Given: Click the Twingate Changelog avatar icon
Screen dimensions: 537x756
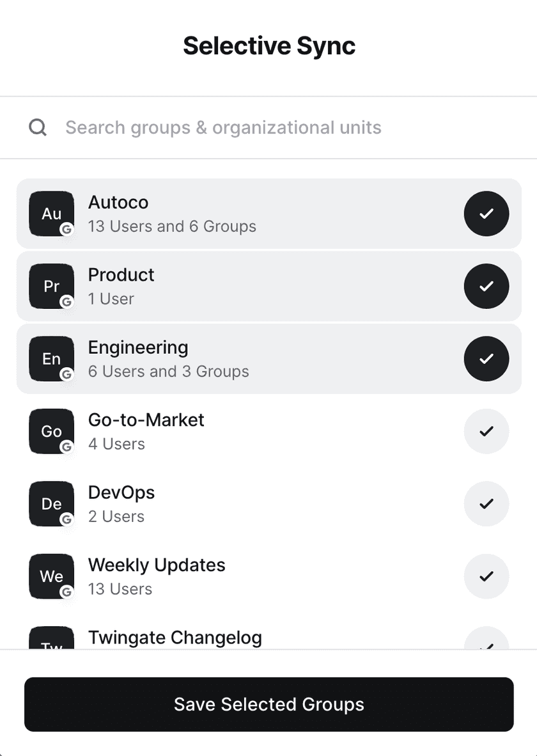Looking at the screenshot, I should tap(52, 639).
